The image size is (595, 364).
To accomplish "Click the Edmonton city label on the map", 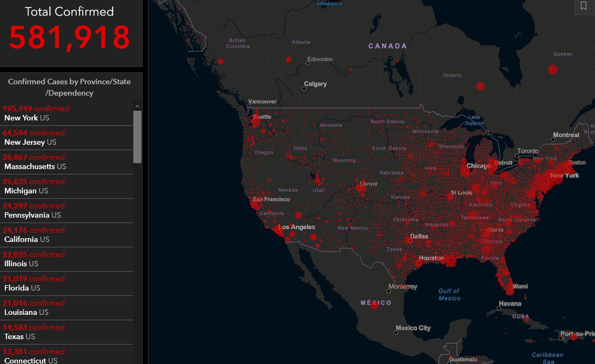I will 320,59.
